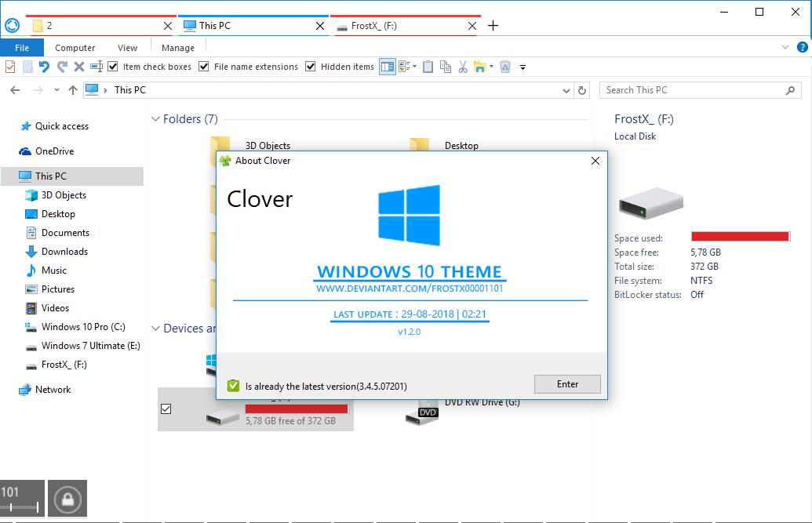Click FrostX_ drive red usage bar in the file list
This screenshot has width=812, height=523.
click(x=297, y=409)
